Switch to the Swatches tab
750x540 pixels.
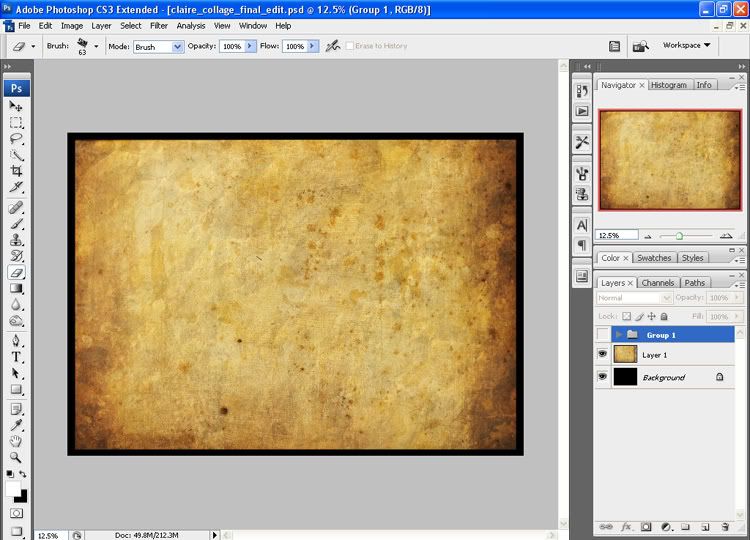pyautogui.click(x=654, y=258)
